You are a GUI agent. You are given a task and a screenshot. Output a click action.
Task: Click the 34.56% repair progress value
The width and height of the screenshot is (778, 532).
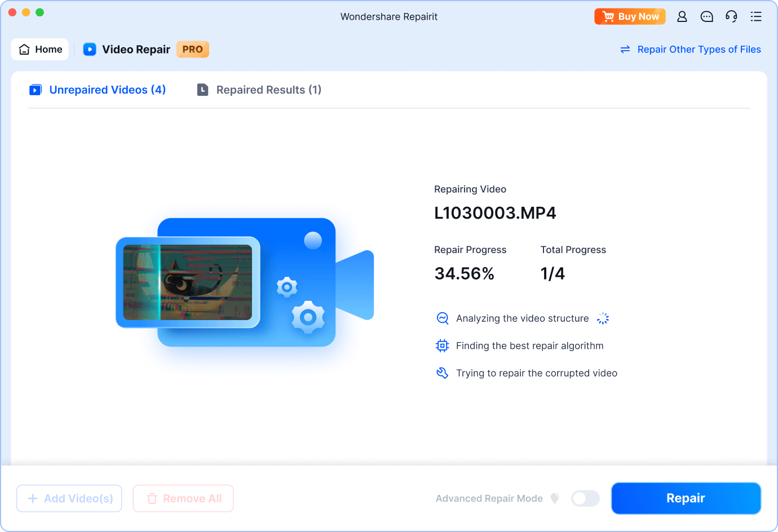click(465, 274)
